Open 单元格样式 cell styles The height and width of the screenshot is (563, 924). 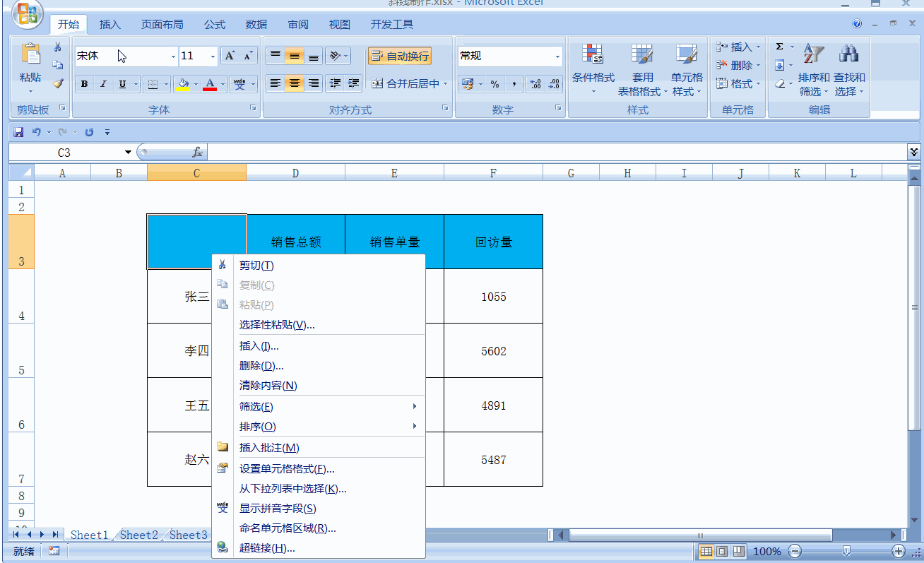pos(687,69)
